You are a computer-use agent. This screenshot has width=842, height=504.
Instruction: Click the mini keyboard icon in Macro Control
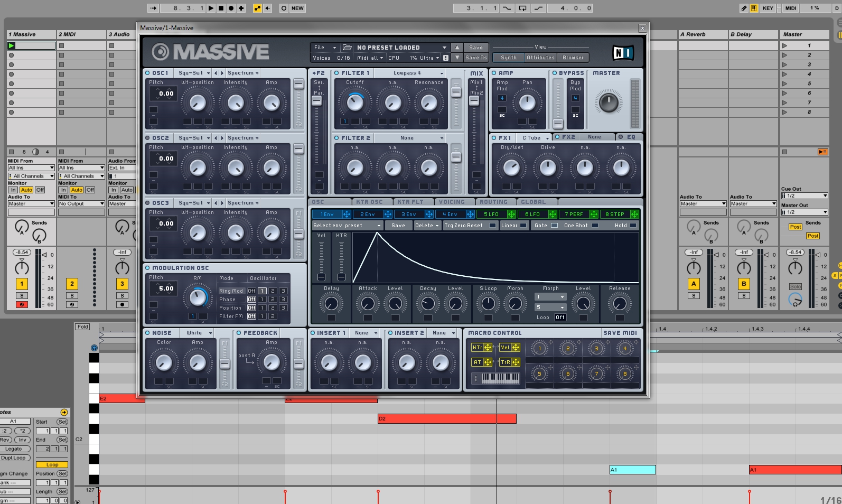coord(500,378)
